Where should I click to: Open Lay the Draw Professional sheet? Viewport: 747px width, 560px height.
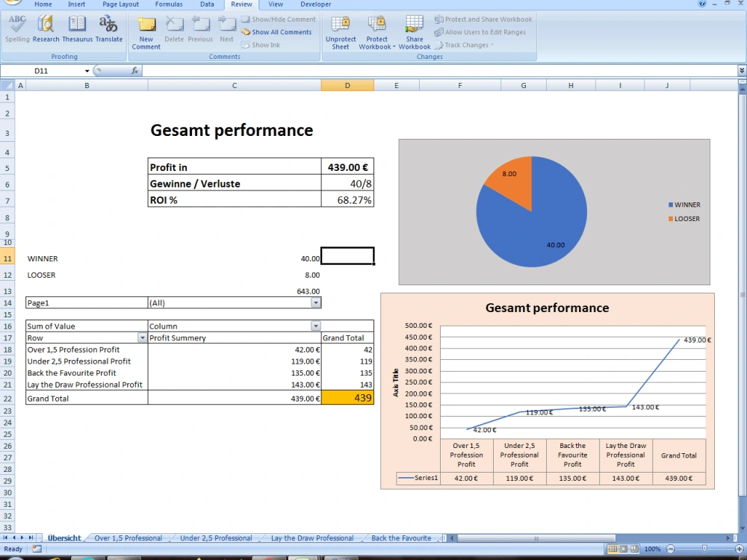click(x=312, y=538)
